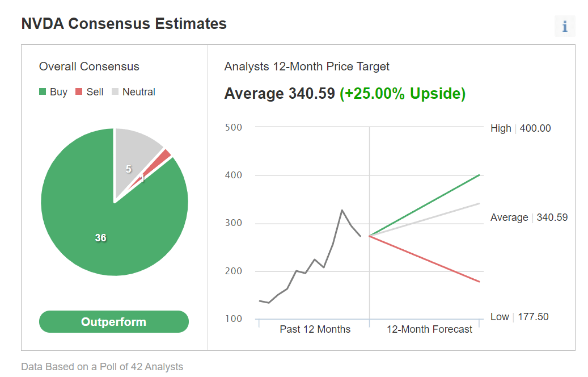Click the High 400.00 price label
This screenshot has width=588, height=377.
click(x=521, y=128)
